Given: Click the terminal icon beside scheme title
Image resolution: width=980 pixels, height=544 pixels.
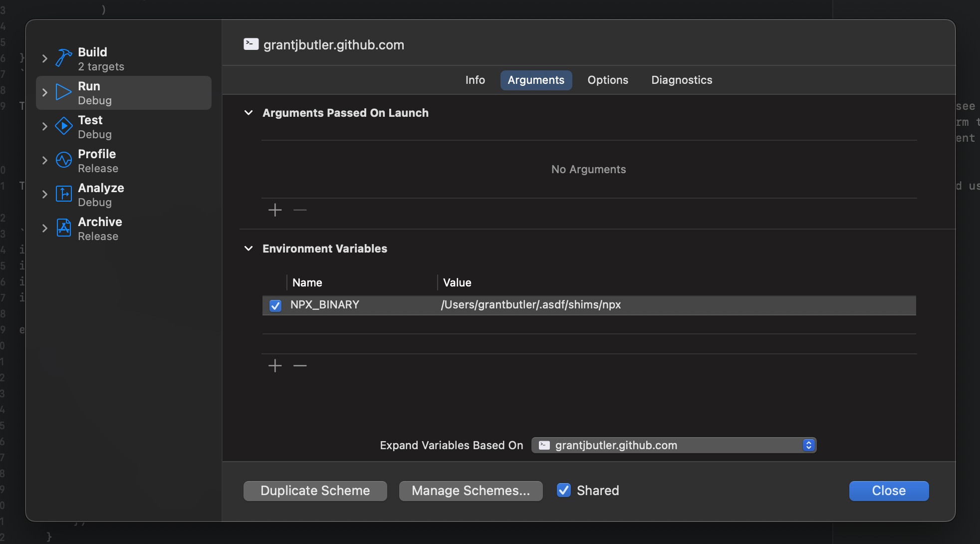Looking at the screenshot, I should (251, 44).
